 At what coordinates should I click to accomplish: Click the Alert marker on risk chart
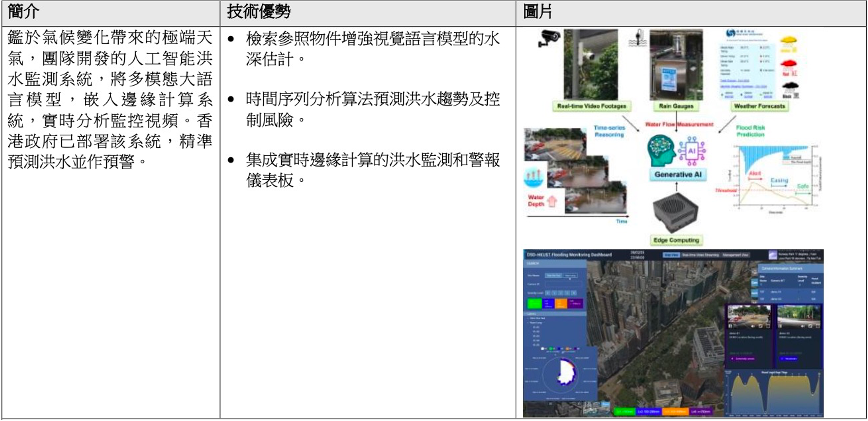[x=755, y=175]
